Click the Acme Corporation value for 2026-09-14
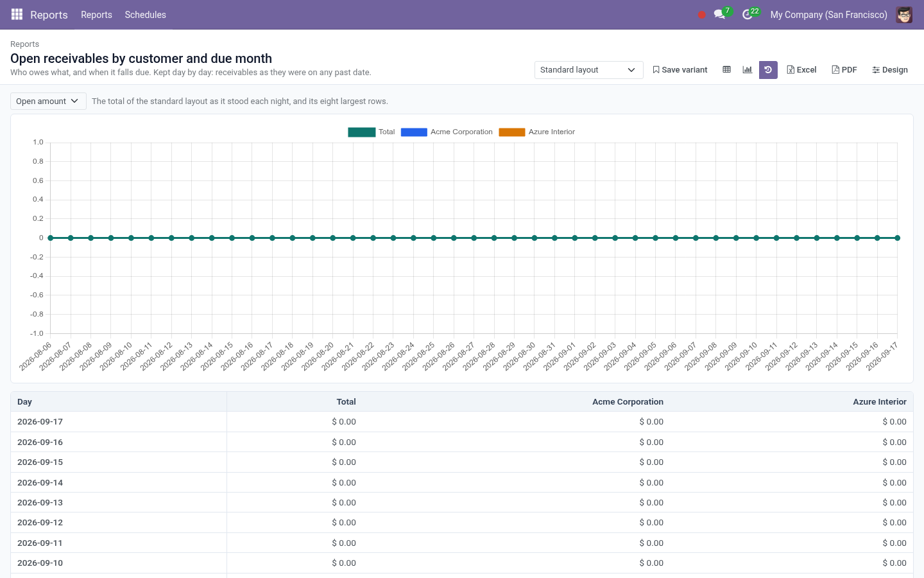 point(651,483)
